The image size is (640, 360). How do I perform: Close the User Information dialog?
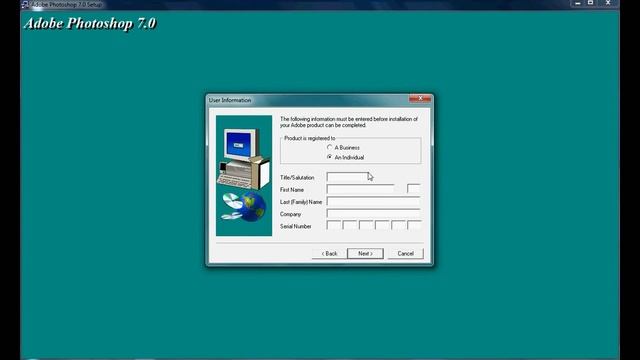coord(420,98)
